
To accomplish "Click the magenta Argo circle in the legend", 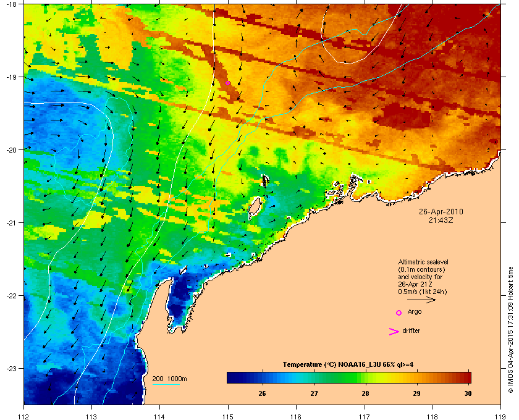I will click(399, 313).
